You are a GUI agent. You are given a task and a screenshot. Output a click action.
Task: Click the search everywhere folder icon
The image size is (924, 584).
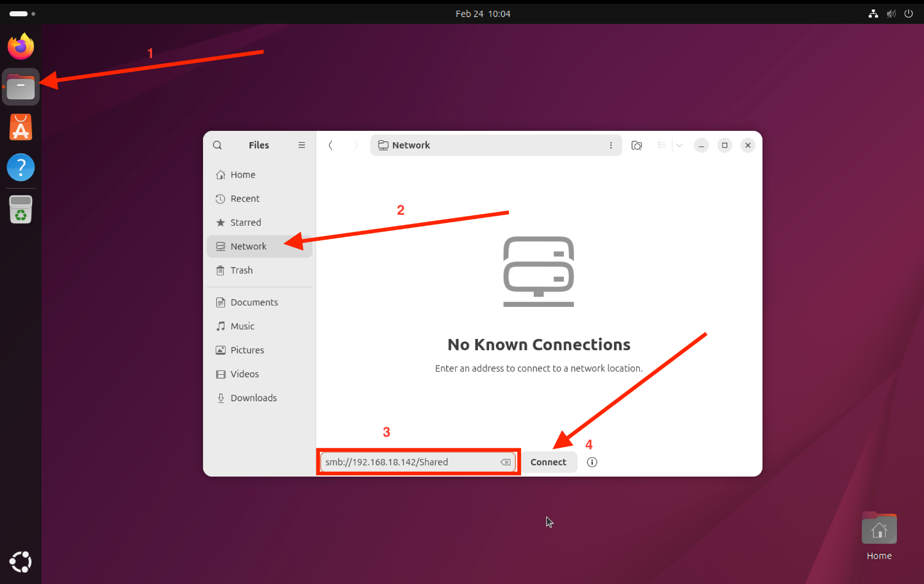coord(637,145)
